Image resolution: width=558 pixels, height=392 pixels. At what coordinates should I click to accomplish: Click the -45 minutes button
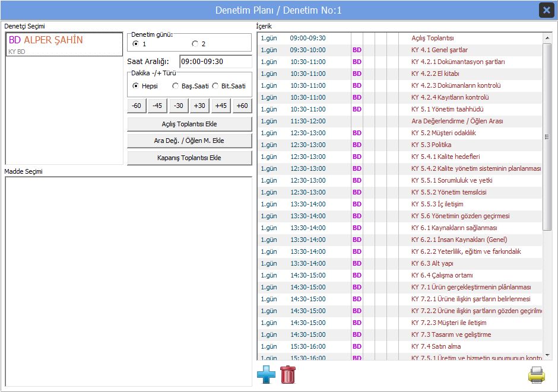pos(157,106)
